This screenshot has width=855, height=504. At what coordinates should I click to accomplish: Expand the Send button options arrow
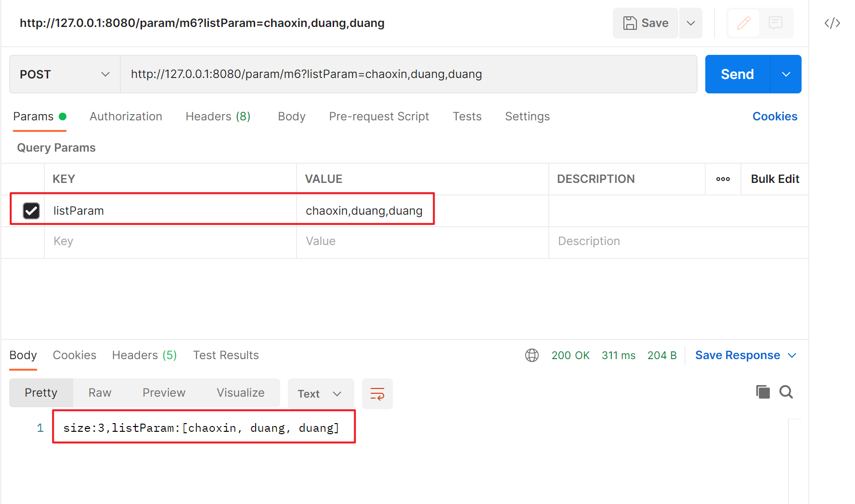tap(786, 74)
